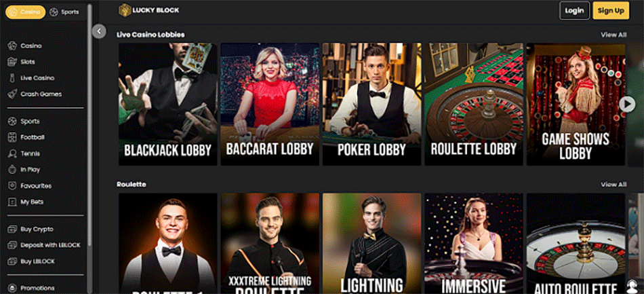Collapse the sidebar with the arrow button
The height and width of the screenshot is (294, 644).
pyautogui.click(x=99, y=31)
